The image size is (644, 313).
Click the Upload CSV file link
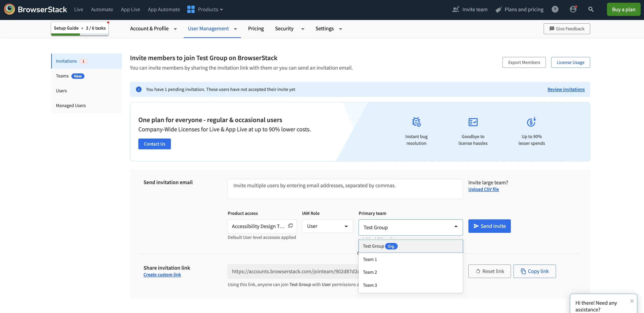(483, 189)
